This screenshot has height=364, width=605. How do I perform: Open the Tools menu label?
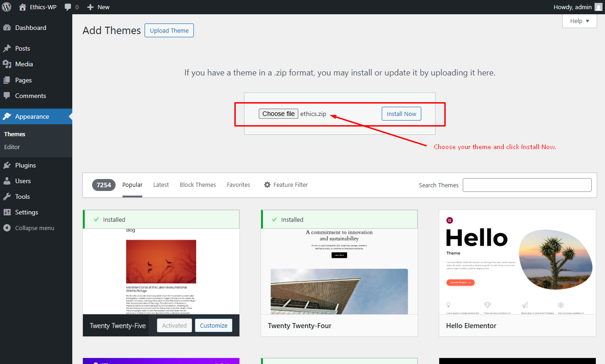point(23,196)
